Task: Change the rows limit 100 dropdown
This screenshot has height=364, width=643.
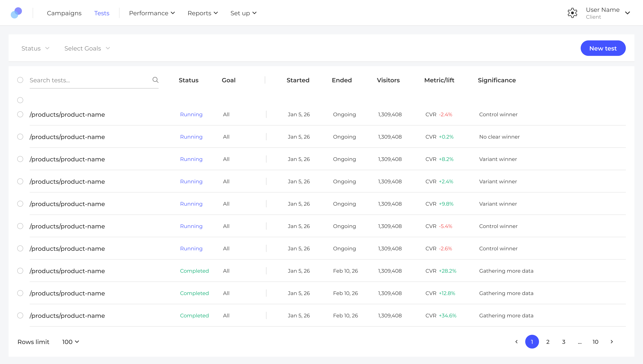Action: coord(70,342)
